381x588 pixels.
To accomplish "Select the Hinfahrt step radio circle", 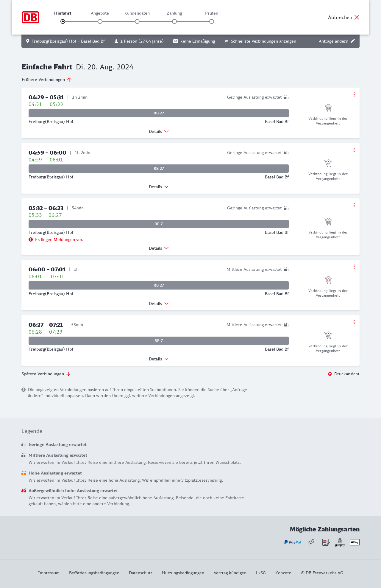I will coord(63,21).
